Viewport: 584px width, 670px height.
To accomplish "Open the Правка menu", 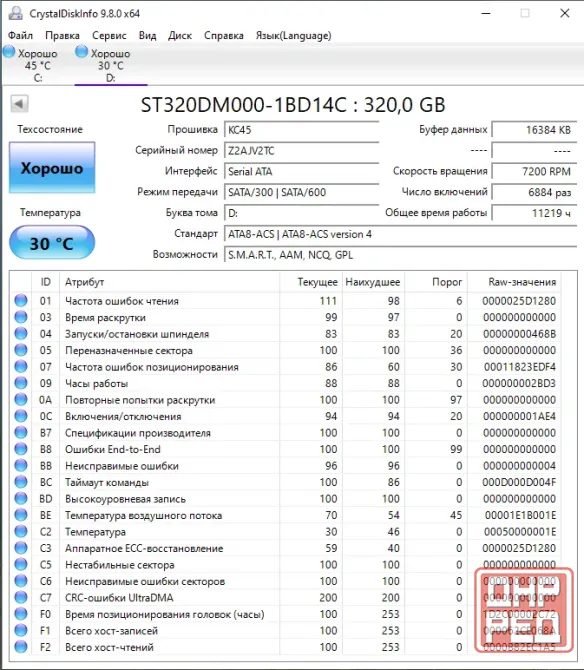I will coord(62,35).
